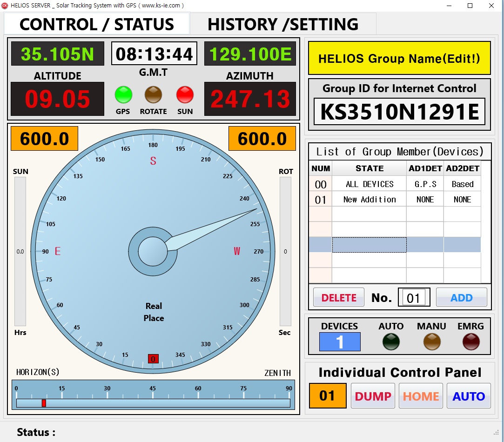The width and height of the screenshot is (504, 442).
Task: Edit the HELIOS Group Name yellow field
Action: pos(399,58)
